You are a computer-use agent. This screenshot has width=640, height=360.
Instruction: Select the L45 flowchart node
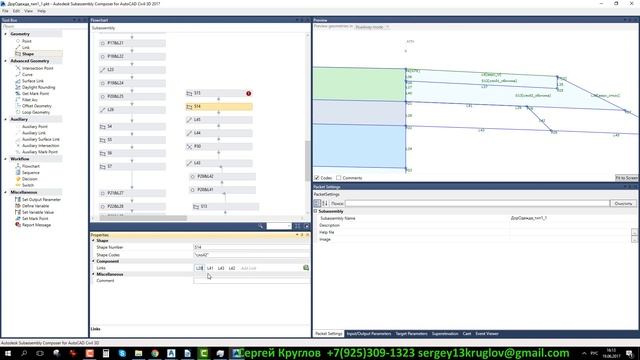click(x=219, y=120)
